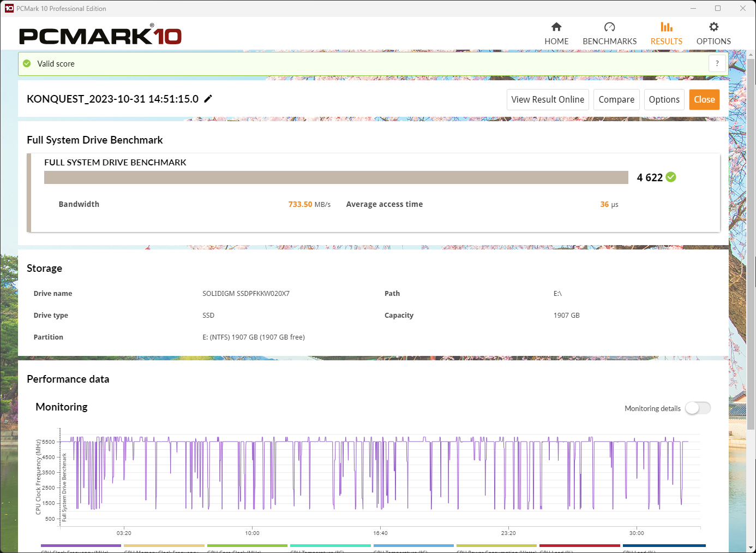Click the green legend color bar
The height and width of the screenshot is (553, 756).
pos(247,545)
